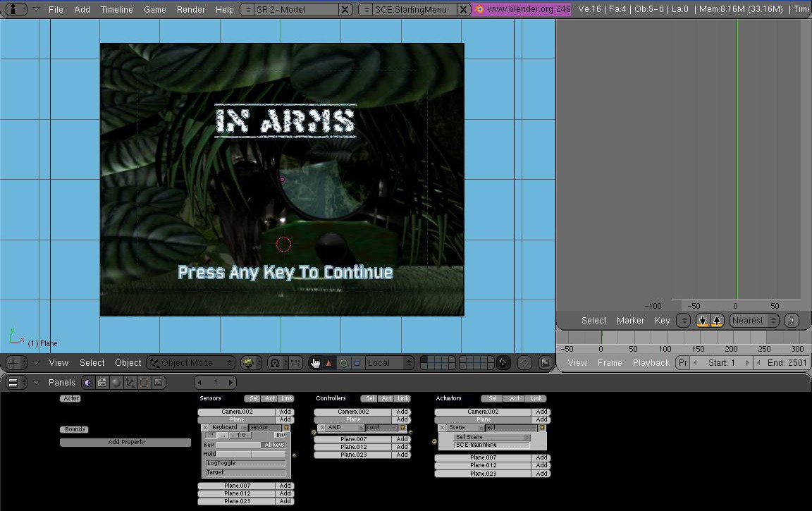Click the Shading sphere panel icon
Screen dimensions: 812x511
(116, 383)
